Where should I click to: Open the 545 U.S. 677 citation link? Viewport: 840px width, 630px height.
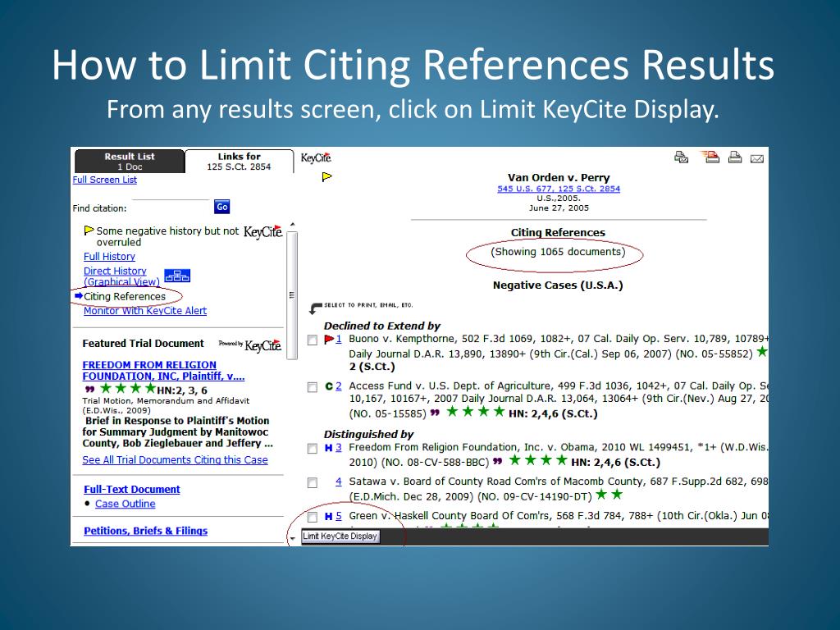click(559, 189)
